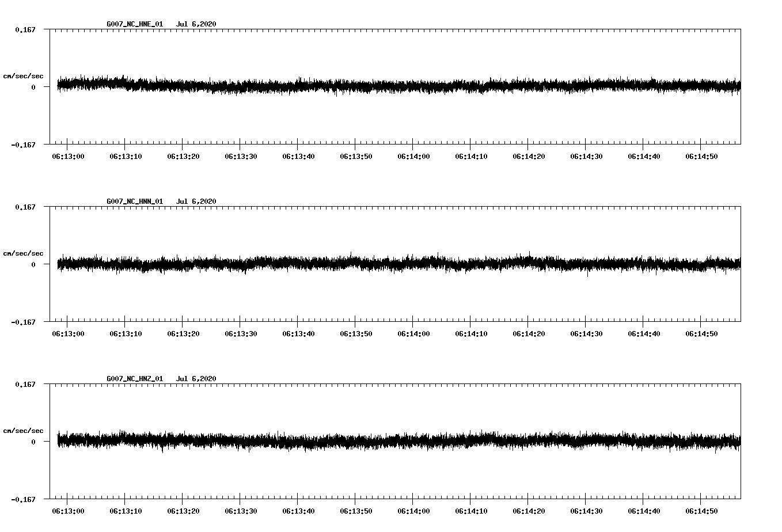The width and height of the screenshot is (782, 532).
Task: Click 06:14:30 time label on HNZ plot
Action: click(586, 511)
